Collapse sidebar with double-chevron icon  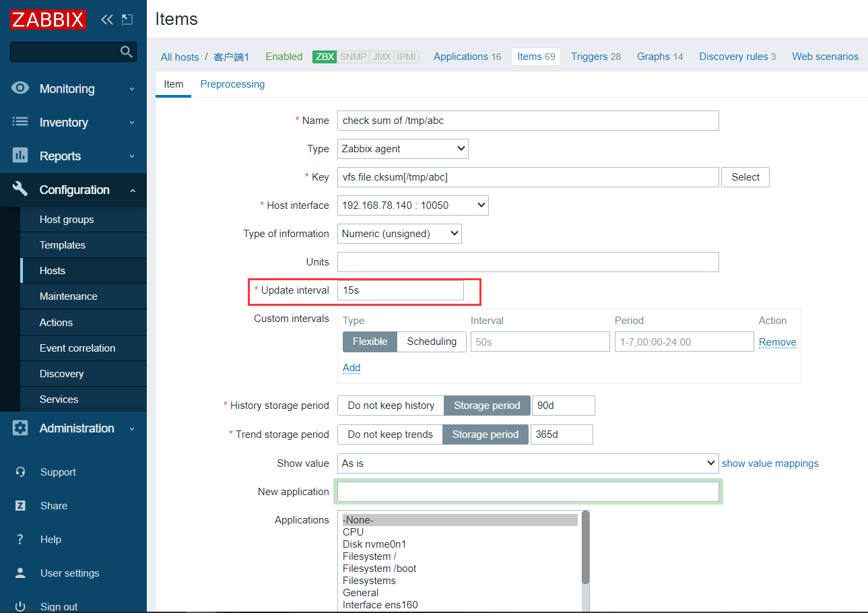pos(106,20)
